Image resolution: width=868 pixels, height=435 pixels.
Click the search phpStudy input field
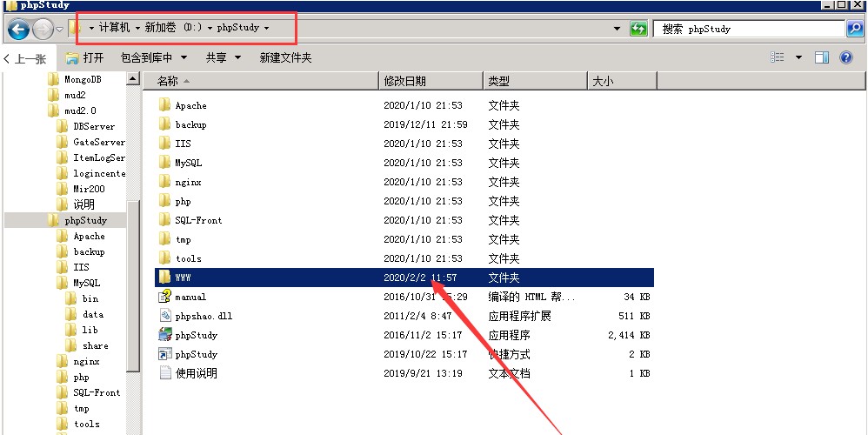click(x=750, y=30)
